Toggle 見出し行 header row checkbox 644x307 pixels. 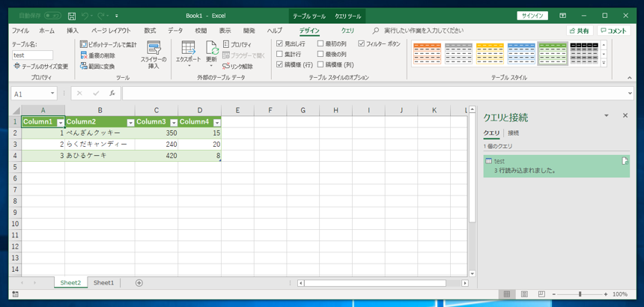[280, 43]
